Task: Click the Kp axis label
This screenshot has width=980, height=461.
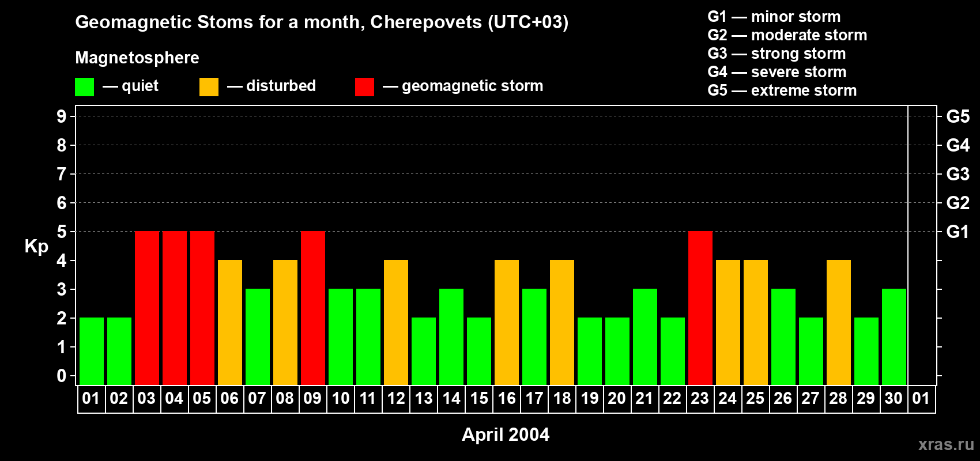Action: click(x=36, y=247)
